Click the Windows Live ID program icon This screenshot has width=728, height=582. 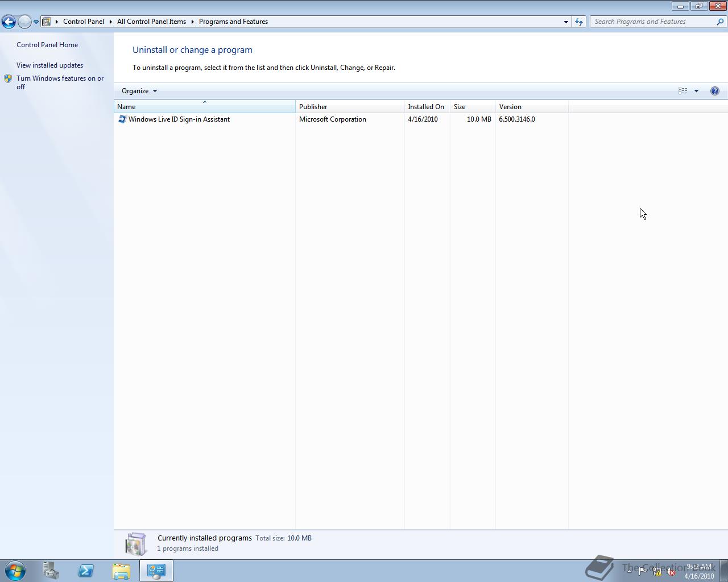122,119
